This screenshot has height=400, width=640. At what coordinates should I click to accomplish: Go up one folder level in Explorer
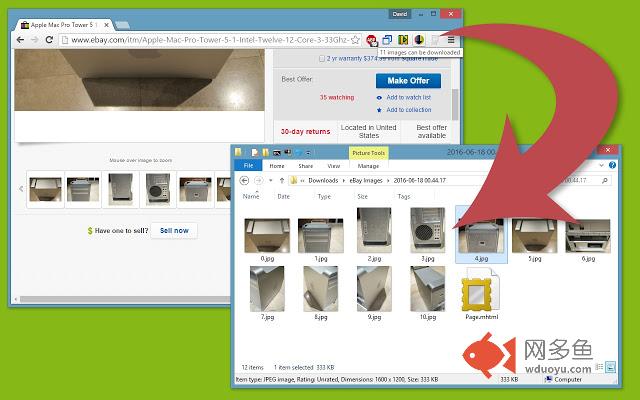282,180
